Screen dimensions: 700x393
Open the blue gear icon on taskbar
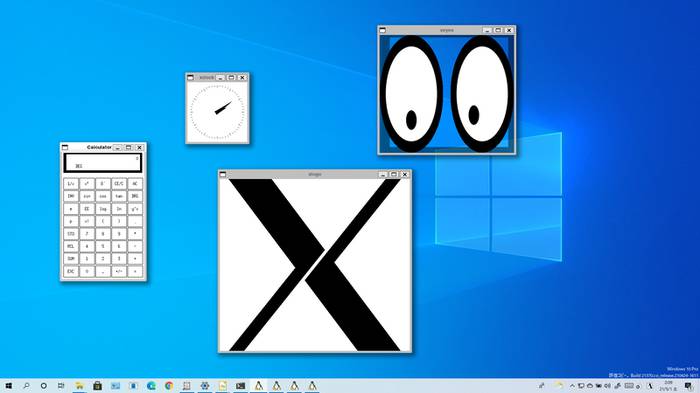click(x=204, y=386)
